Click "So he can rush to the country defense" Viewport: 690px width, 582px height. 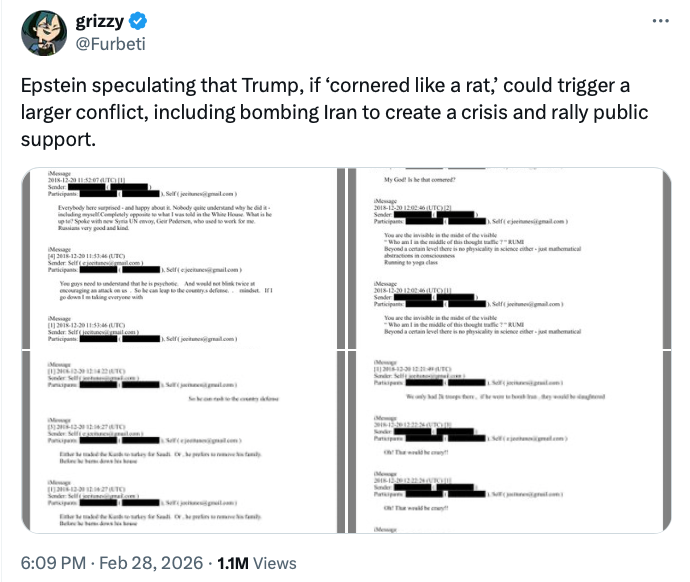[x=238, y=400]
